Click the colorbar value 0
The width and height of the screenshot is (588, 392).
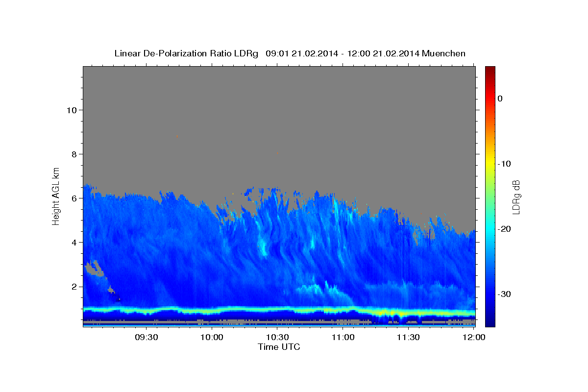point(500,98)
